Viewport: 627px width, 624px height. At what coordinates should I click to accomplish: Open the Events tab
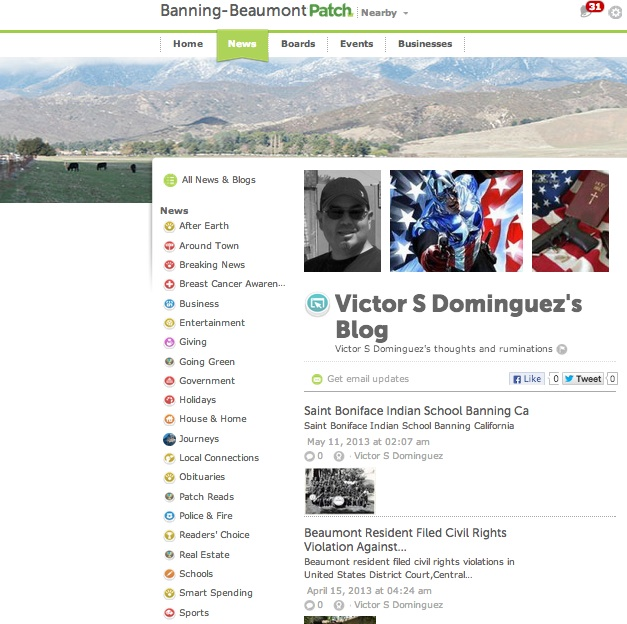point(356,44)
